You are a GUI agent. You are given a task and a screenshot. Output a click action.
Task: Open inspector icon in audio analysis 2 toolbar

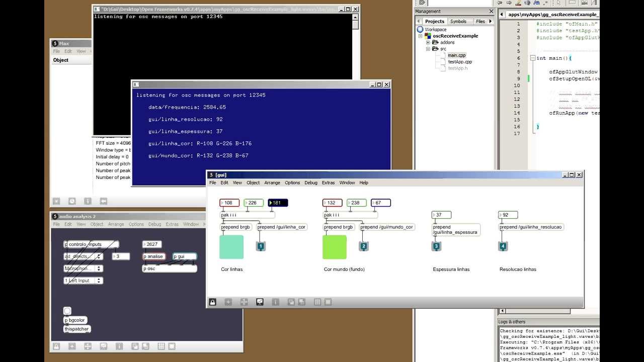click(x=119, y=346)
